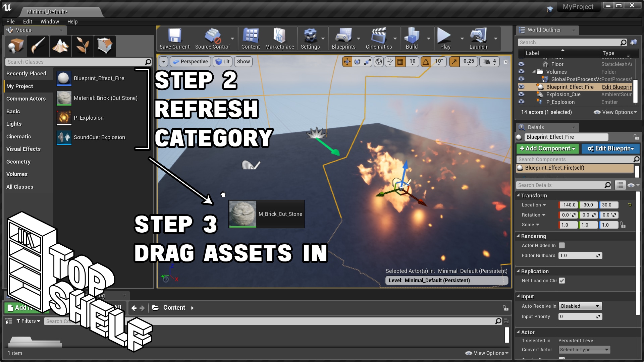Image resolution: width=644 pixels, height=362 pixels.
Task: Select the Paint mode brush icon
Action: (38, 46)
